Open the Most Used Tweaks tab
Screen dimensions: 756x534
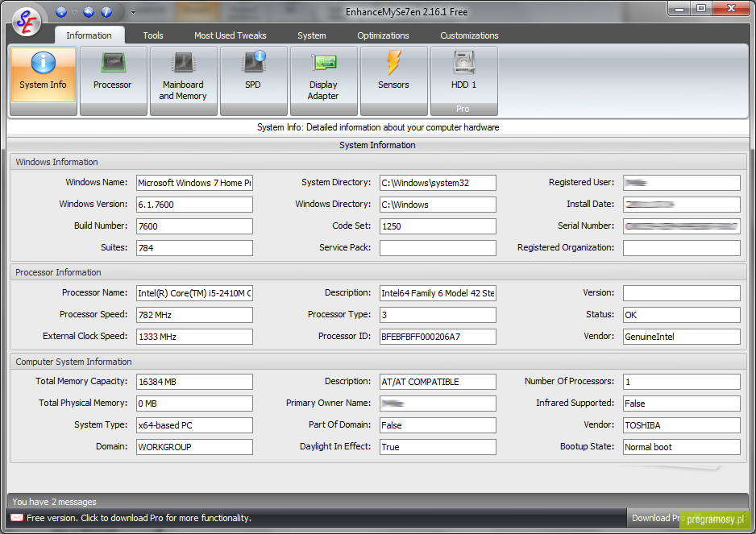coord(230,35)
